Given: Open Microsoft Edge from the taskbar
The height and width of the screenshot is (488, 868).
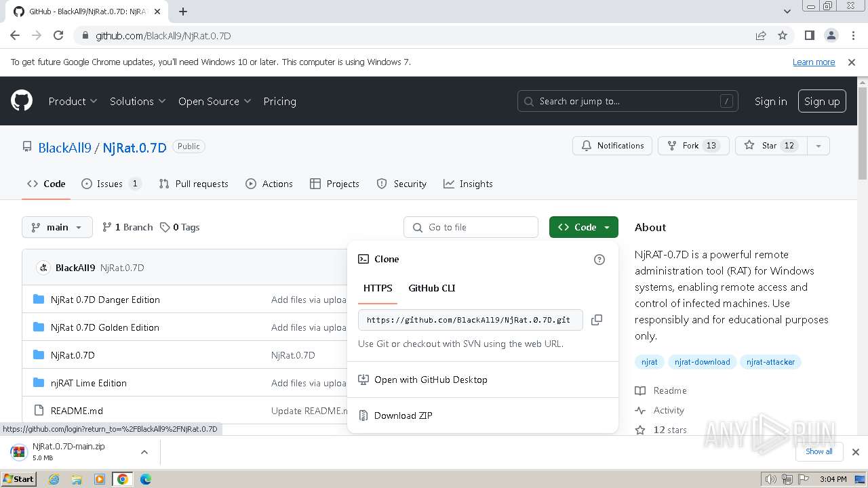Looking at the screenshot, I should 146,479.
